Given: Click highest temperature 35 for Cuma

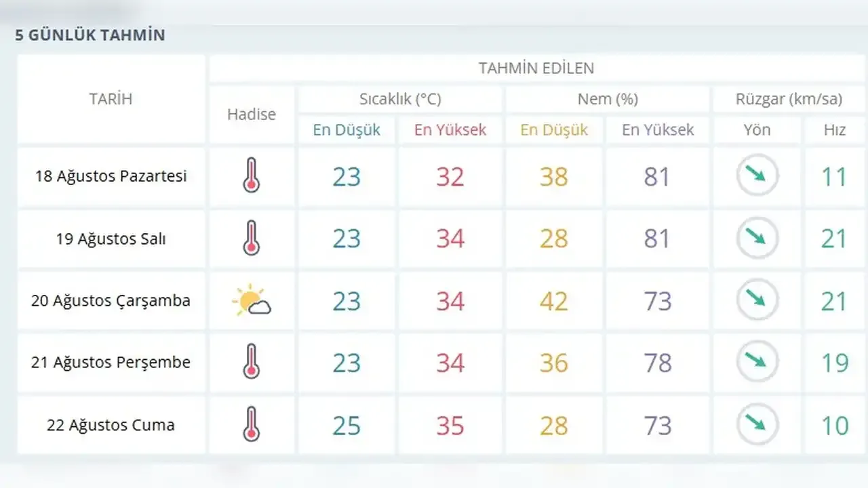Looking at the screenshot, I should (450, 426).
